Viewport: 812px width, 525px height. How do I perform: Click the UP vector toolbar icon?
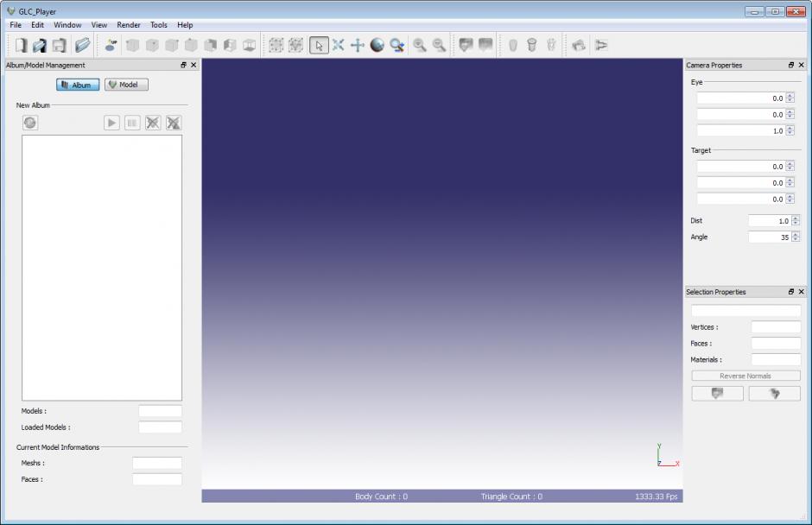111,46
